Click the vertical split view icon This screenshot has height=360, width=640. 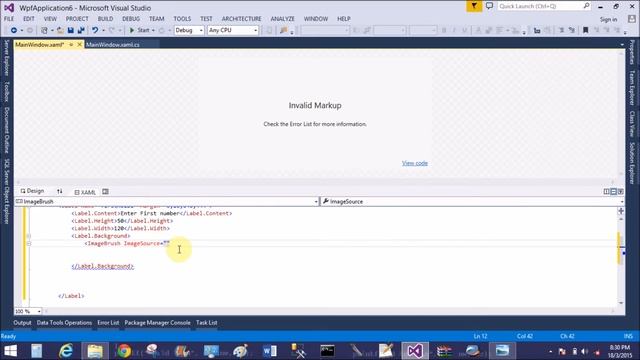607,191
